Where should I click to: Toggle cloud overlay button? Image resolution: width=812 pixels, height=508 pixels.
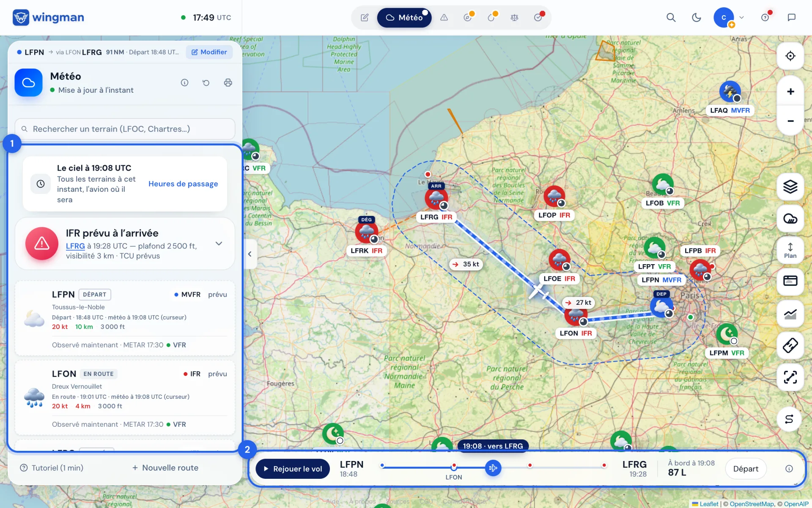click(790, 218)
